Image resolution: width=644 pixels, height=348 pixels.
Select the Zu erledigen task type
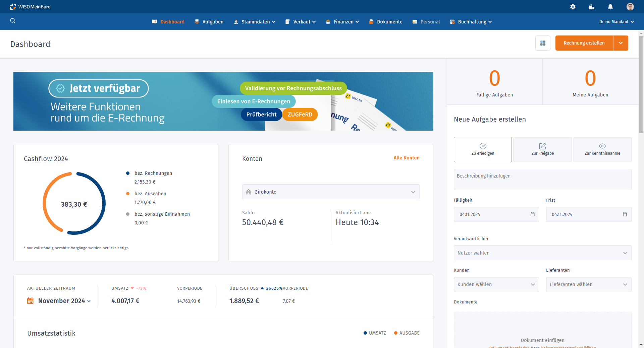(x=483, y=149)
